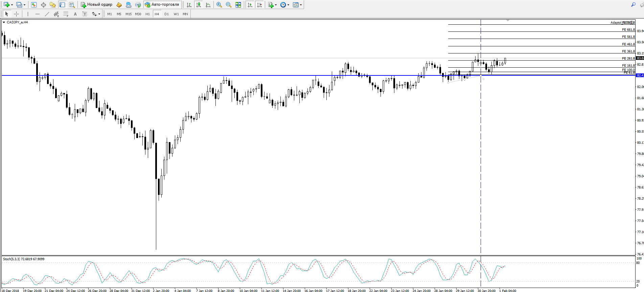Viewport: 644px width, 292px height.
Task: Pick the trendline drawing tool
Action: tap(47, 14)
